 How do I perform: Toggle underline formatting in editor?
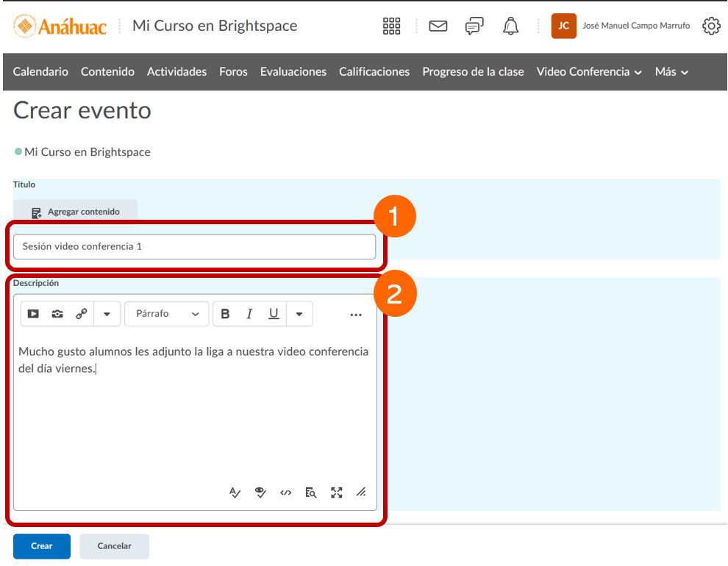click(274, 314)
